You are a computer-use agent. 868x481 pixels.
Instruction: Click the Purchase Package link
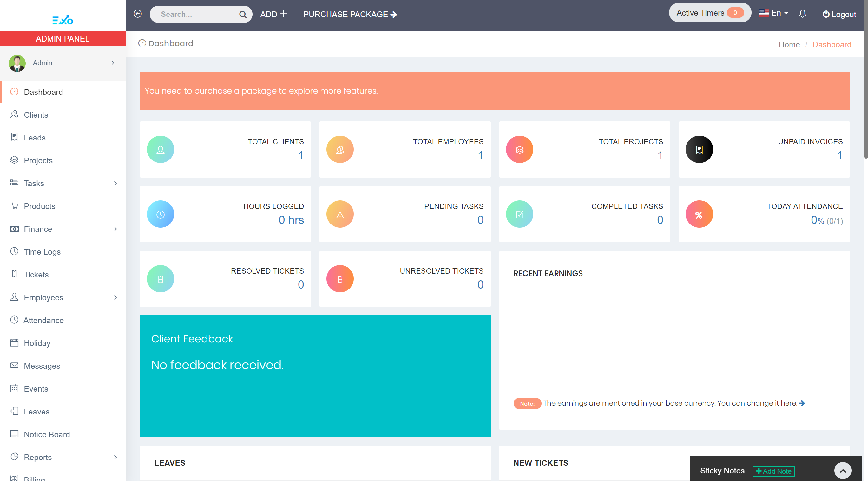pos(350,15)
